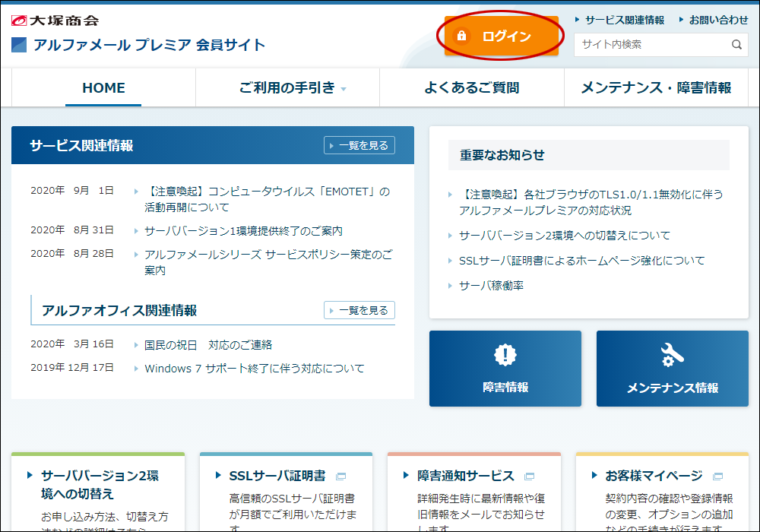This screenshot has height=532, width=760.
Task: Open サーババージョン2環境への切替え card
Action: pos(98,492)
